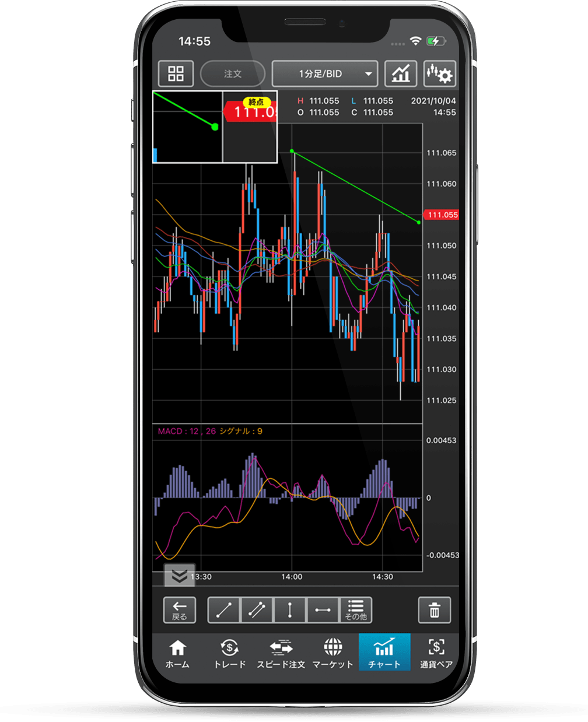Switch to the トレード trade tab
The height and width of the screenshot is (722, 588).
point(229,653)
